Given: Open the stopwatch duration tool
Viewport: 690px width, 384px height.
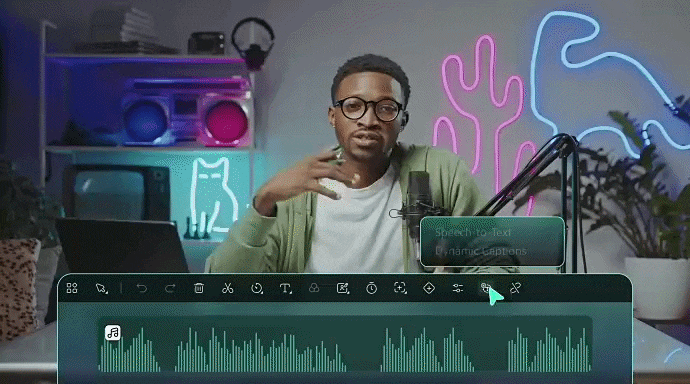Looking at the screenshot, I should [371, 288].
